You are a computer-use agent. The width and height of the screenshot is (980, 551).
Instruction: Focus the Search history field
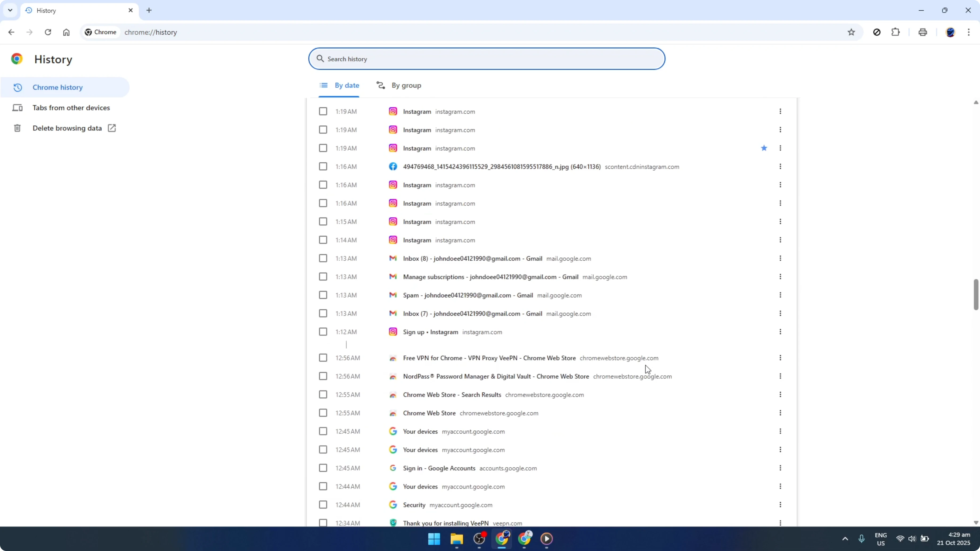487,59
